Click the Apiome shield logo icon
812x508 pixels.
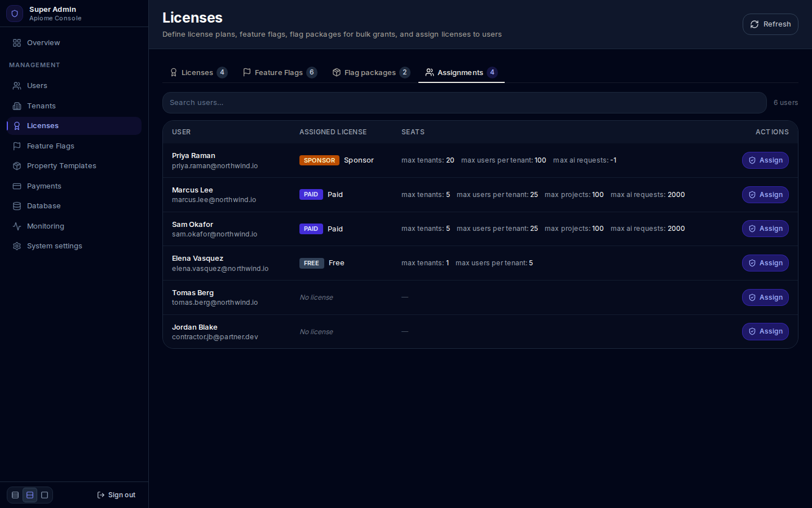(x=15, y=14)
